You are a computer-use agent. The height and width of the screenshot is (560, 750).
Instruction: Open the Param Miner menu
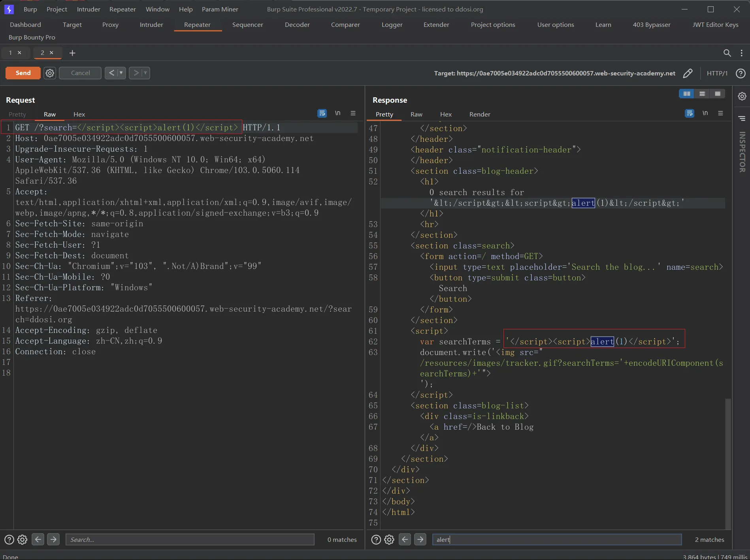click(220, 9)
